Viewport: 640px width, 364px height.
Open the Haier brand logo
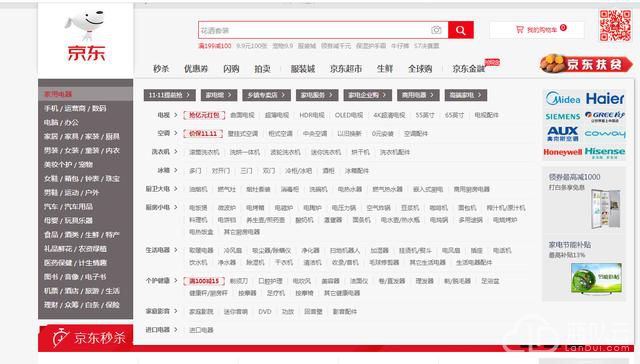pyautogui.click(x=605, y=98)
